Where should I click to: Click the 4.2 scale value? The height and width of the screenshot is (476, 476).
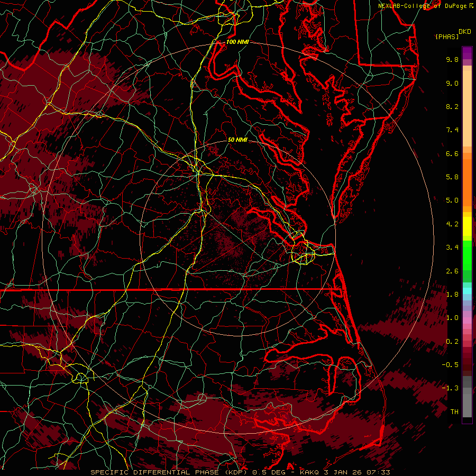452,224
